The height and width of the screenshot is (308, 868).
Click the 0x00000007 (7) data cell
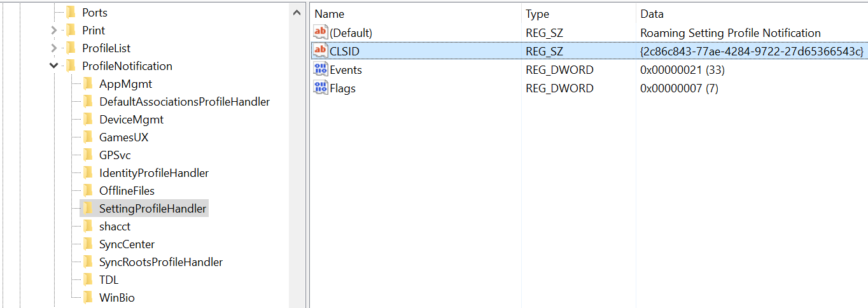click(x=679, y=88)
